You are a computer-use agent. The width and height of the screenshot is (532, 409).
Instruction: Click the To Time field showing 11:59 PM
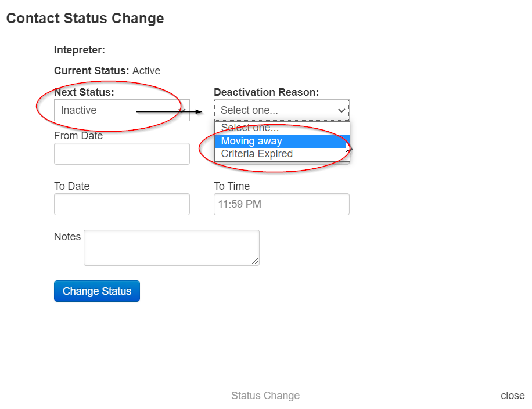281,204
